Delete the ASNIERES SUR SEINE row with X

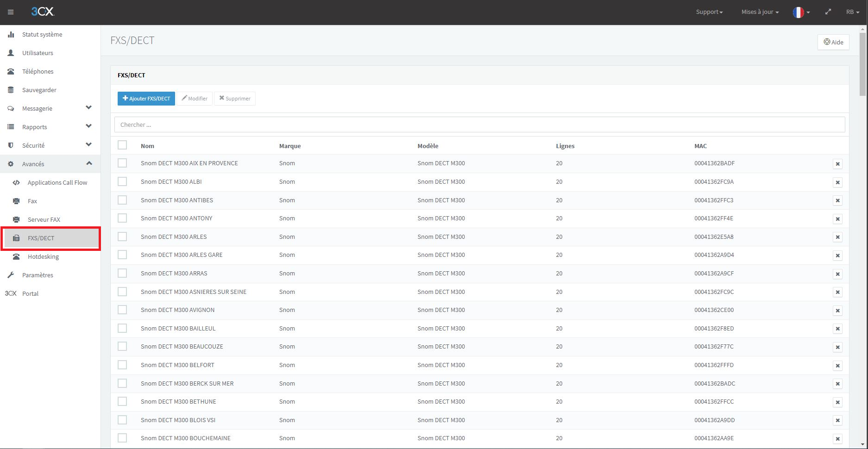pos(837,292)
